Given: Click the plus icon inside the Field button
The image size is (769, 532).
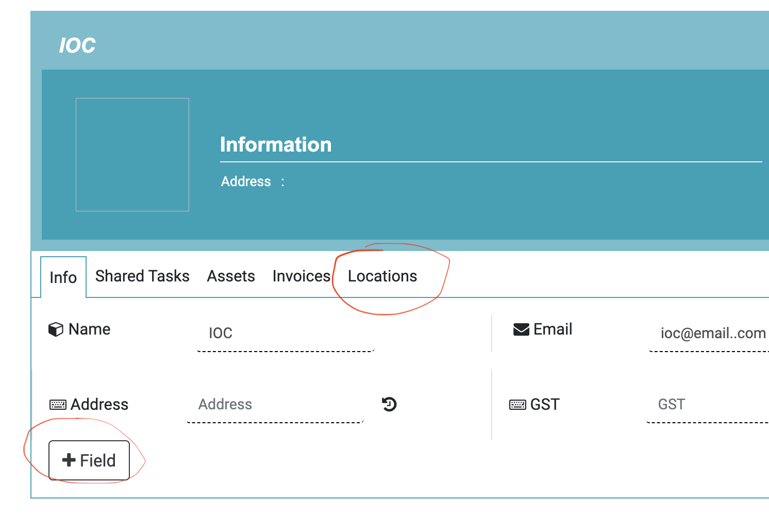Looking at the screenshot, I should 69,460.
